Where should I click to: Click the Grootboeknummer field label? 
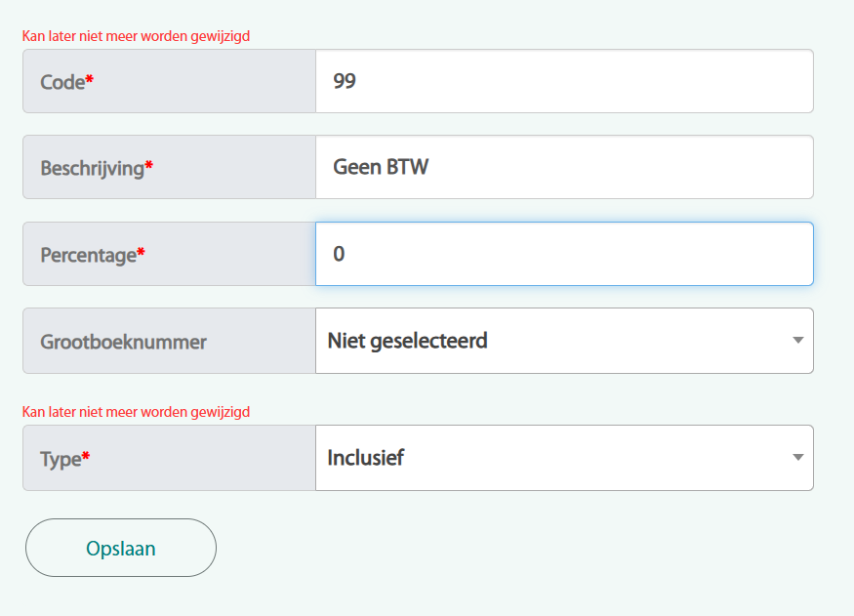[x=123, y=342]
